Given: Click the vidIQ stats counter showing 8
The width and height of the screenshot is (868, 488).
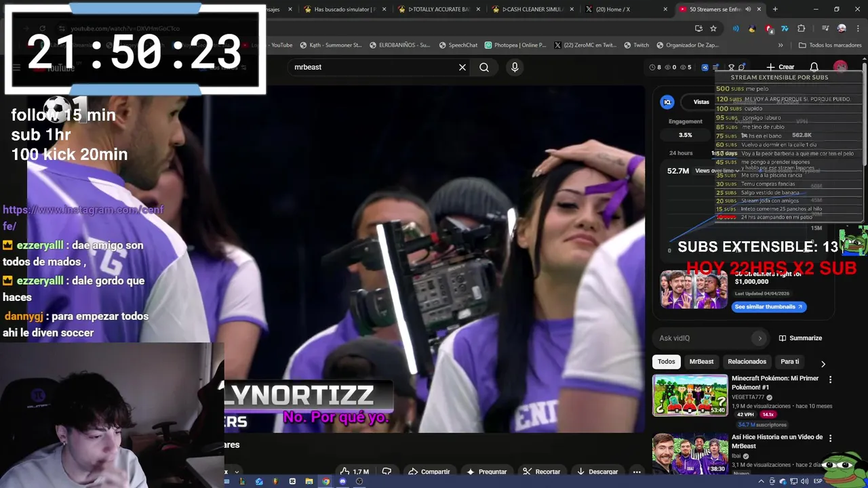Looking at the screenshot, I should 655,67.
